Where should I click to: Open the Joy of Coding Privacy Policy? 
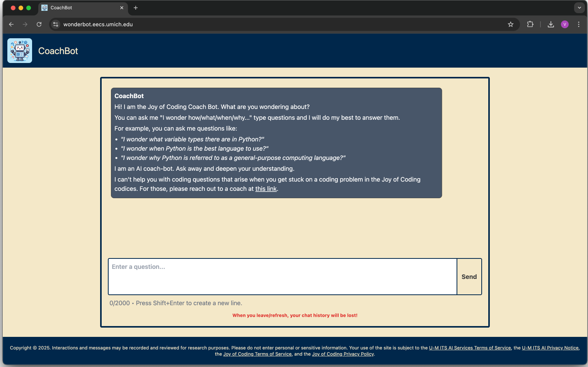coord(343,354)
